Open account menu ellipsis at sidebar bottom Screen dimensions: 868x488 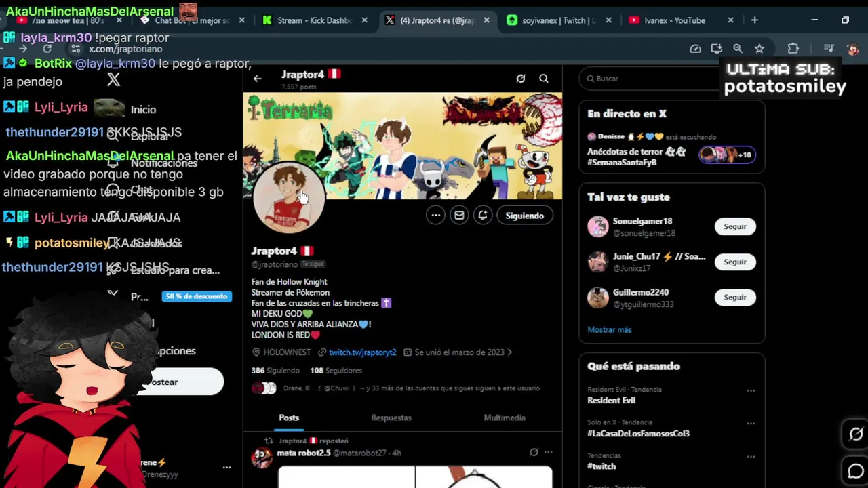tap(226, 467)
